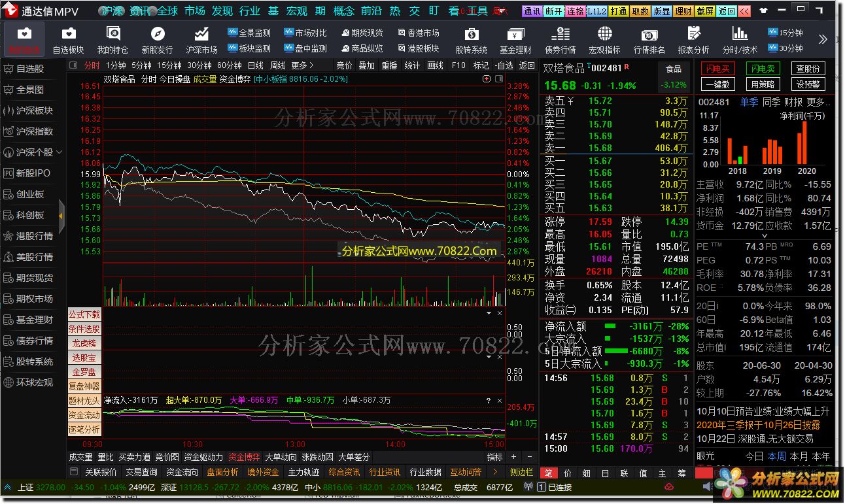Select 新股IPO in left sidebar
The width and height of the screenshot is (845, 504).
[30, 173]
